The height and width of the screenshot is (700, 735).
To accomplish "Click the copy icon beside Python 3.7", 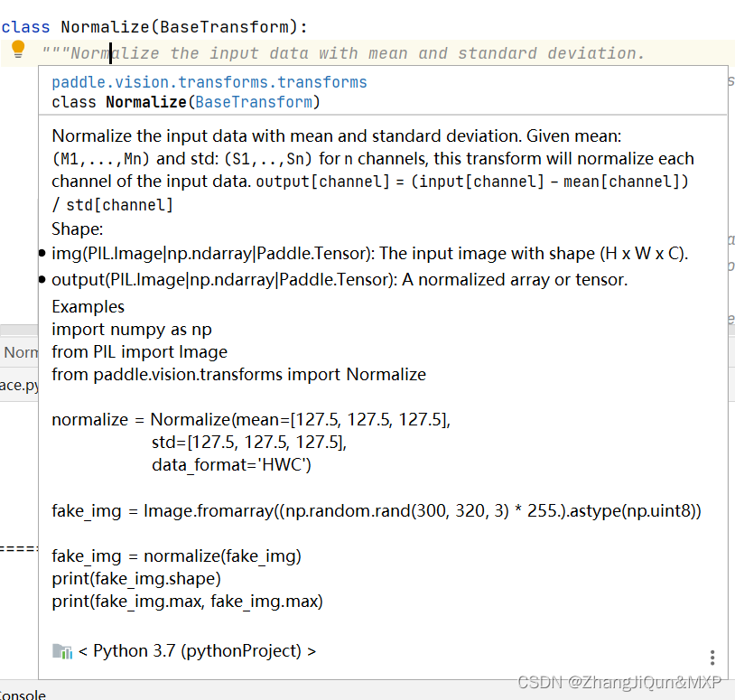I will click(x=60, y=650).
